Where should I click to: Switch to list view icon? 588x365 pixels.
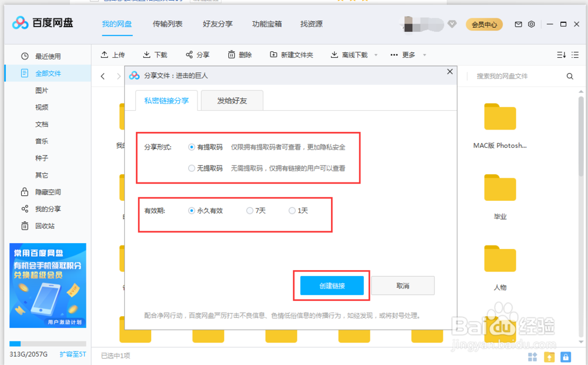pyautogui.click(x=575, y=55)
